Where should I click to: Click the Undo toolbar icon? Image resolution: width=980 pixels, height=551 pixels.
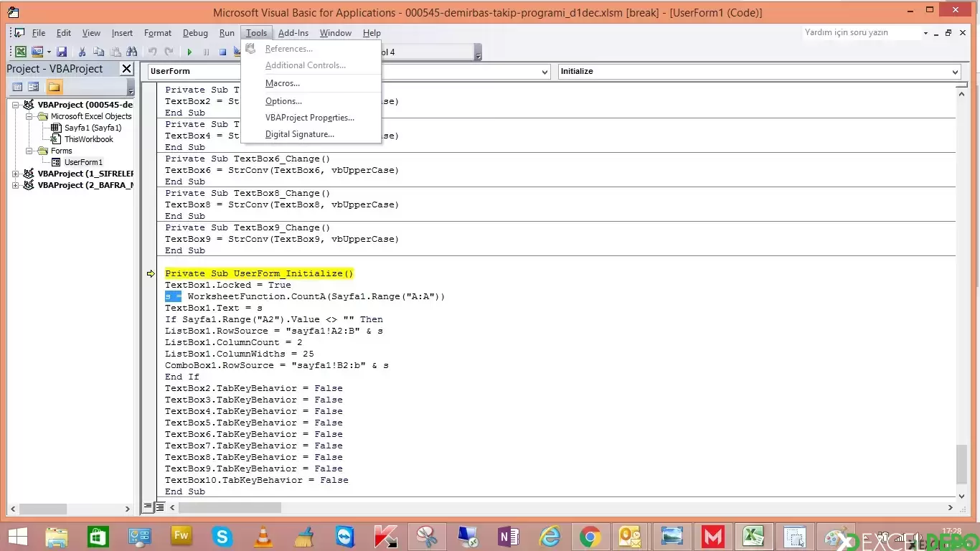click(x=152, y=52)
